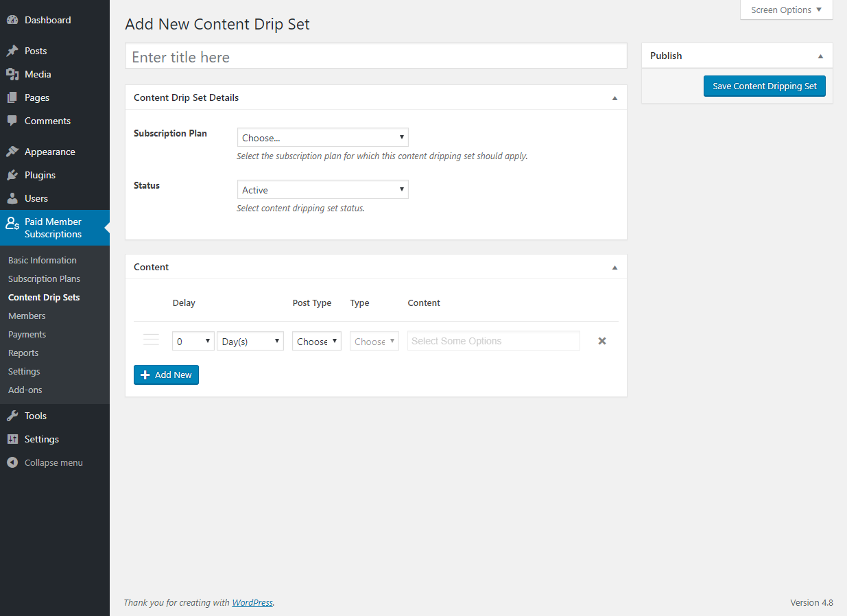
Task: Open Paid Member Subscriptions menu
Action: (55, 228)
